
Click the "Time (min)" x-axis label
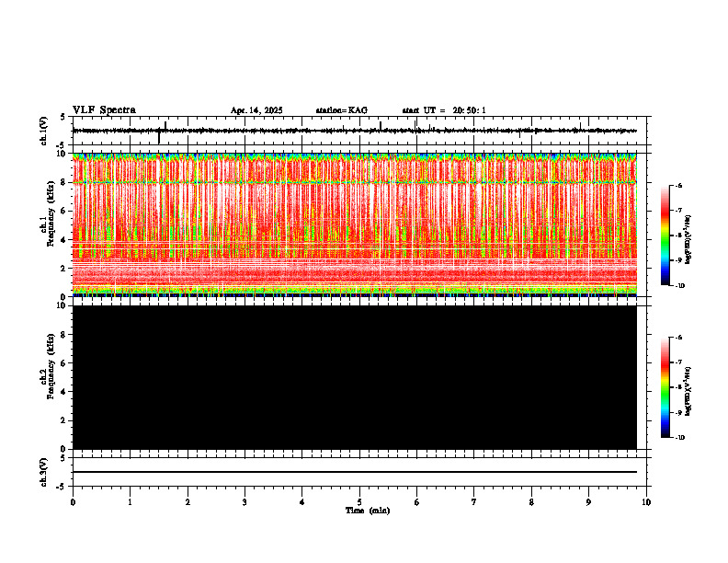pos(368,511)
